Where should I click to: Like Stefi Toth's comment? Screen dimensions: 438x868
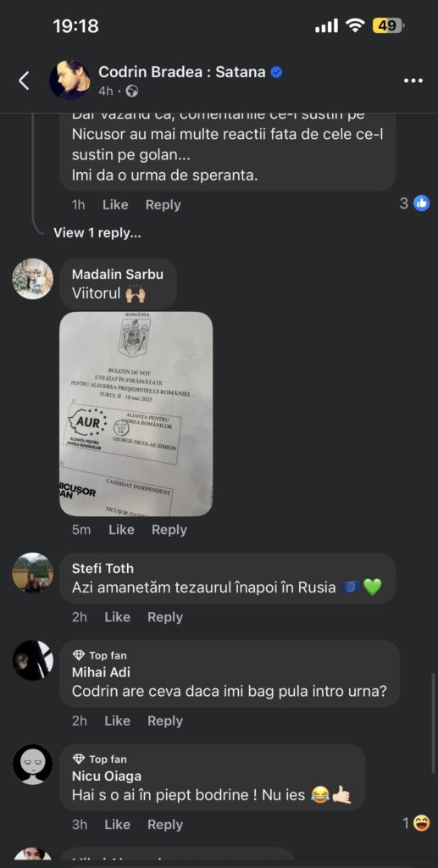tap(117, 617)
